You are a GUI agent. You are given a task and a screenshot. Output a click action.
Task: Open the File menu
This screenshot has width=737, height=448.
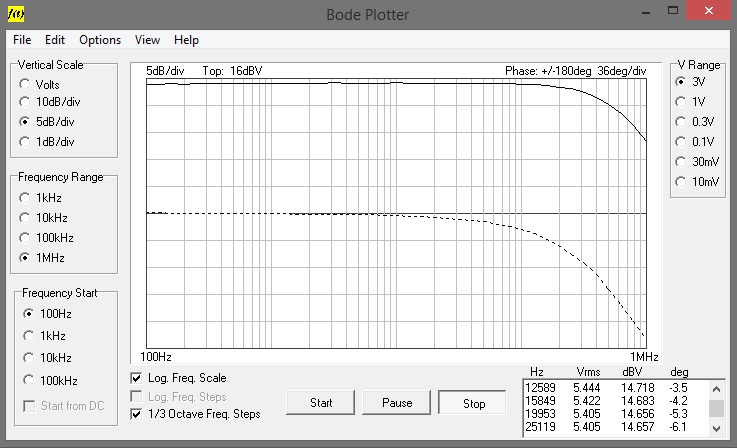22,40
